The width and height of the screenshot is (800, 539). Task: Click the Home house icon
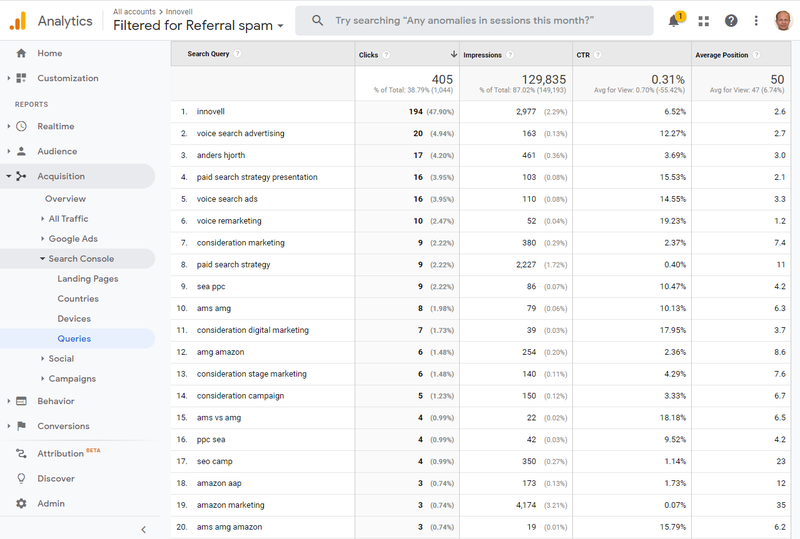(21, 53)
